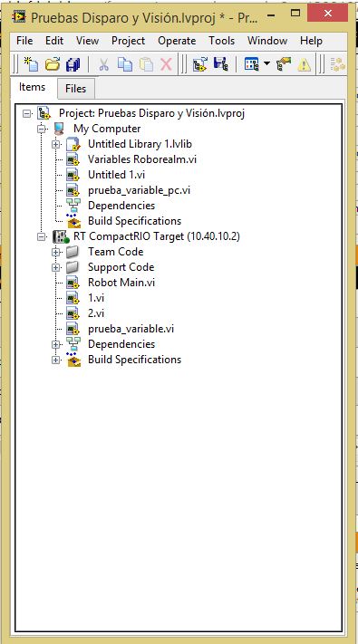Select Untitled 1.vi
358x644 pixels.
[x=116, y=175]
